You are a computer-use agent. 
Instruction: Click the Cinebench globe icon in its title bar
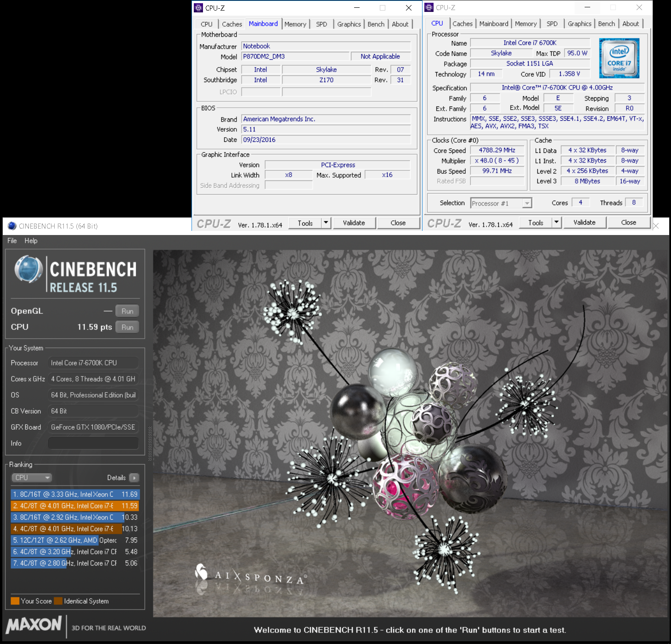point(12,225)
